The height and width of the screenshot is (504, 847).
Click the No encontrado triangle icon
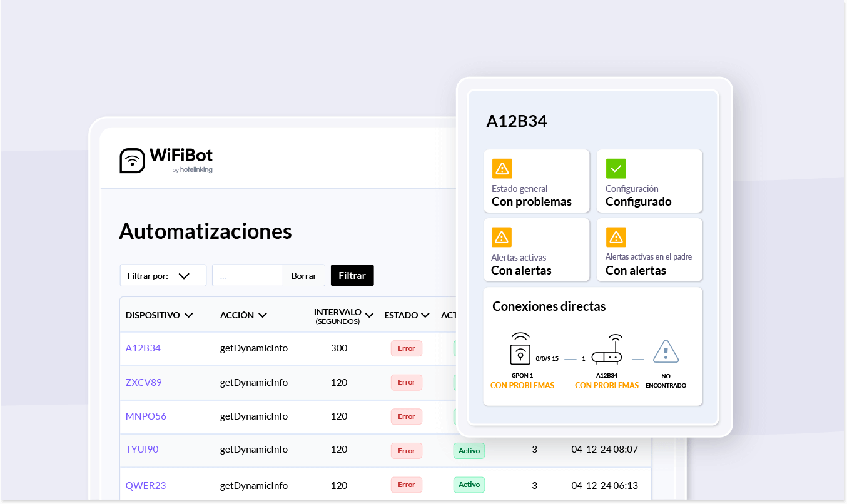[666, 351]
